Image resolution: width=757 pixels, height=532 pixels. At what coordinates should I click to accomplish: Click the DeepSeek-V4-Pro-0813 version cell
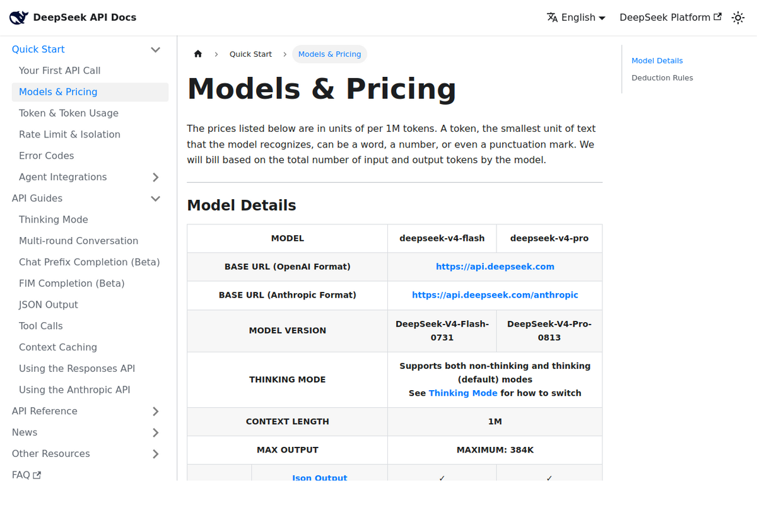pyautogui.click(x=549, y=331)
